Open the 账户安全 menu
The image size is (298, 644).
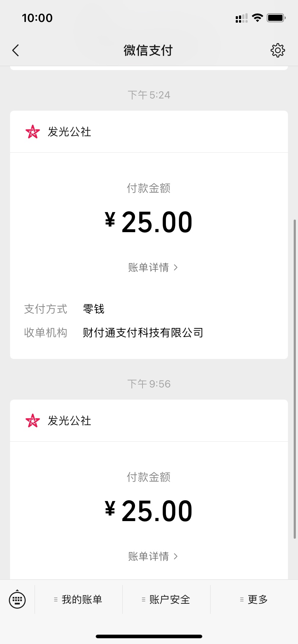click(x=166, y=599)
